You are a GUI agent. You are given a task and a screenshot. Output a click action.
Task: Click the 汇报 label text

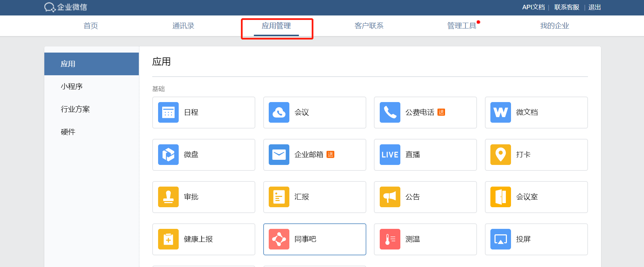tap(302, 197)
